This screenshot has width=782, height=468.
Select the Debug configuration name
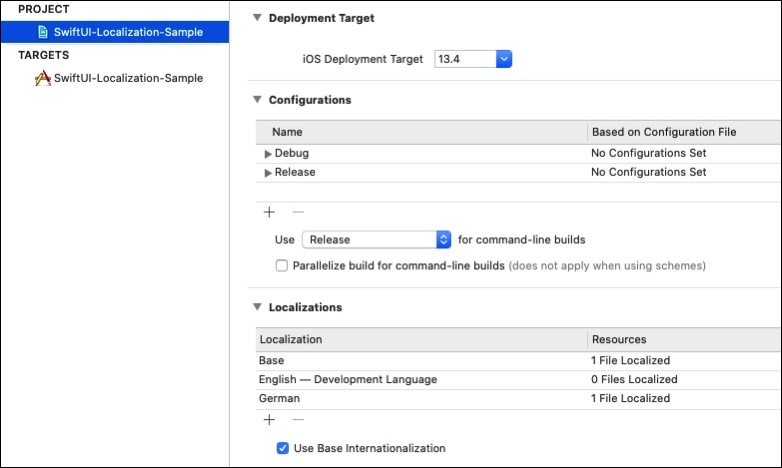pos(292,153)
